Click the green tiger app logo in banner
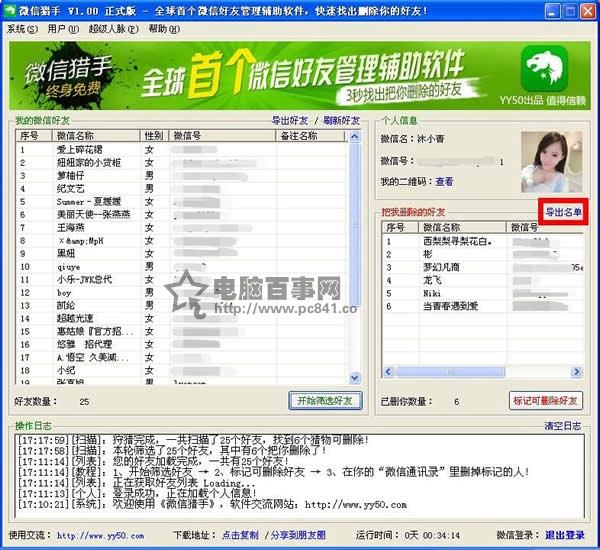The height and width of the screenshot is (550, 600). 545,68
